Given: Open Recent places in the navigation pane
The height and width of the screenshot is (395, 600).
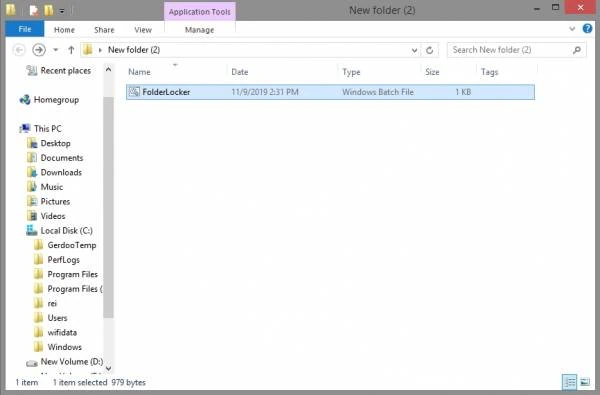Looking at the screenshot, I should 66,70.
